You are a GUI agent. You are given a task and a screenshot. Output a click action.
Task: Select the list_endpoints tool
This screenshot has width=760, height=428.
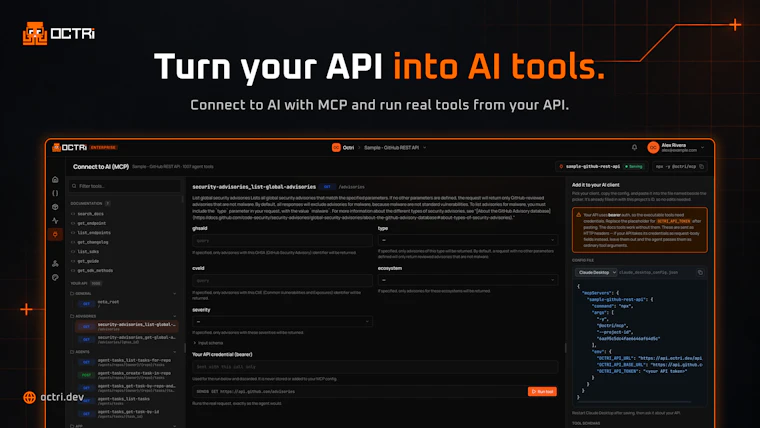pos(94,233)
